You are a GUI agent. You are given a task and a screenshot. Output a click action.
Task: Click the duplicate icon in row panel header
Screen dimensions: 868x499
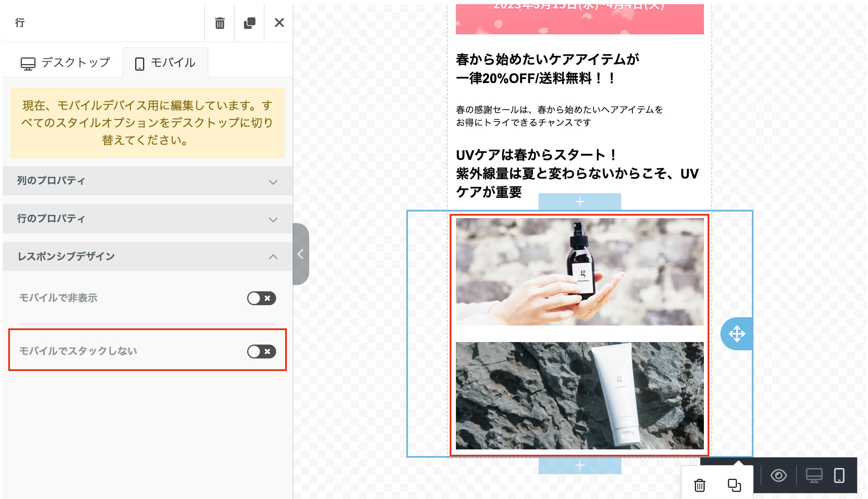249,23
